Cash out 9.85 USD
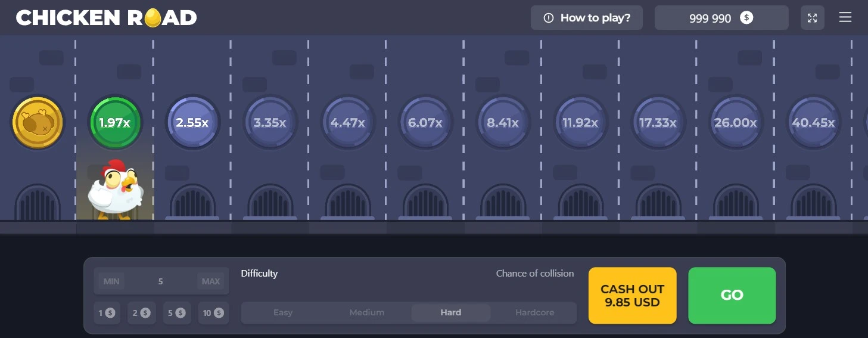This screenshot has height=338, width=868. [632, 296]
